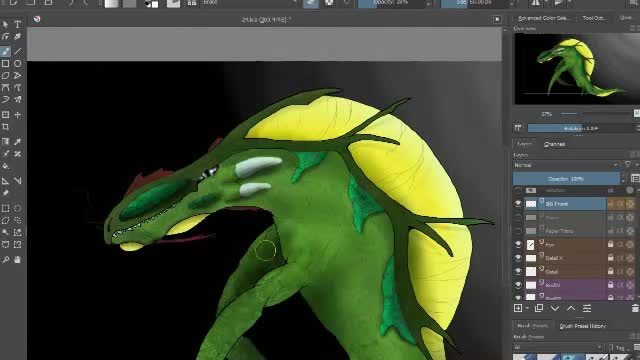Open the layer blending mode dropdown
This screenshot has width=640, height=360.
click(x=566, y=165)
